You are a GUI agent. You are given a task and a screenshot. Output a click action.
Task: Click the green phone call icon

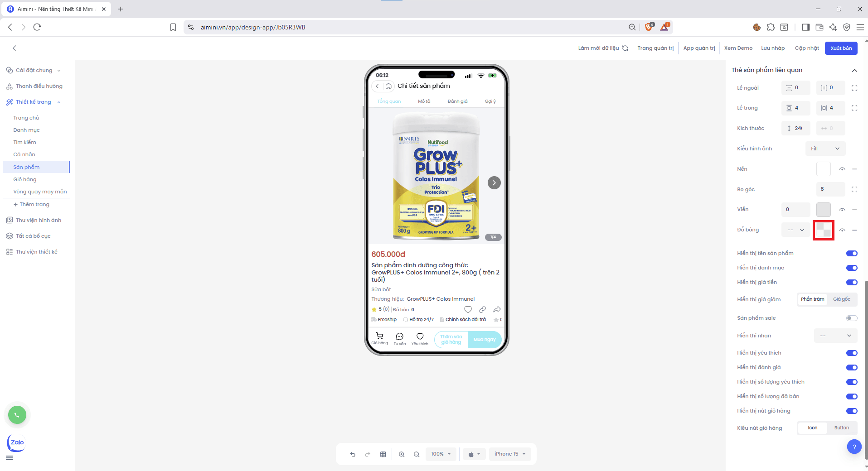click(x=17, y=415)
